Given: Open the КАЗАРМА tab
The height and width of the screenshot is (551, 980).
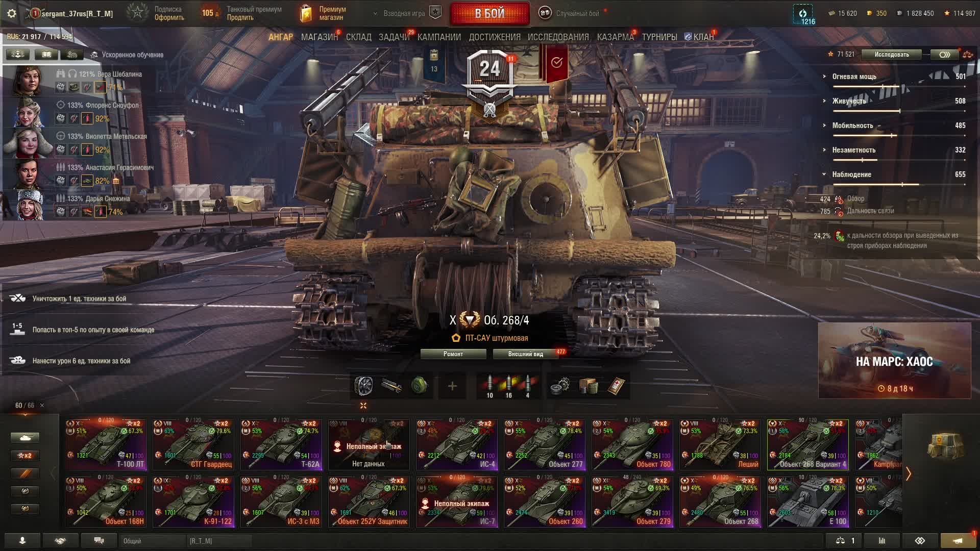Looking at the screenshot, I should coord(615,37).
